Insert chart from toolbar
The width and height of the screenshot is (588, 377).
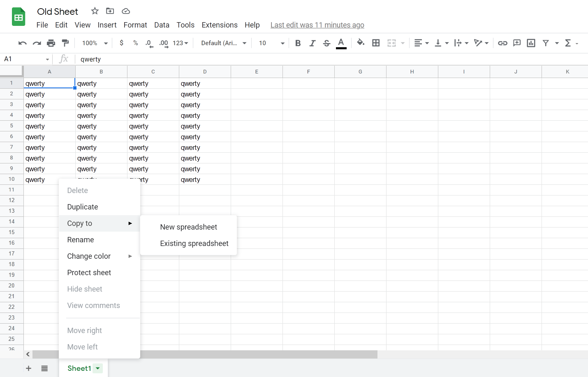pyautogui.click(x=531, y=43)
